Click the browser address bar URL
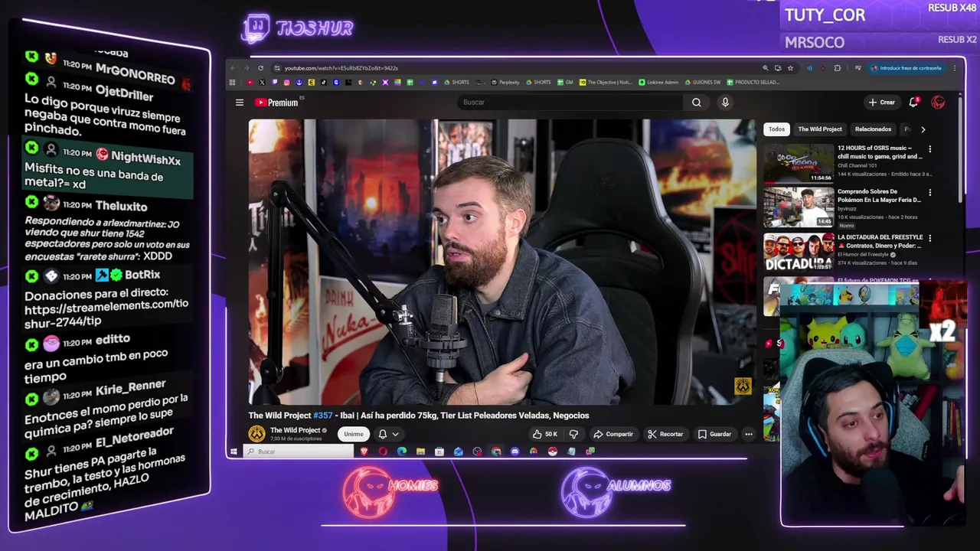Image resolution: width=980 pixels, height=551 pixels. pos(341,68)
